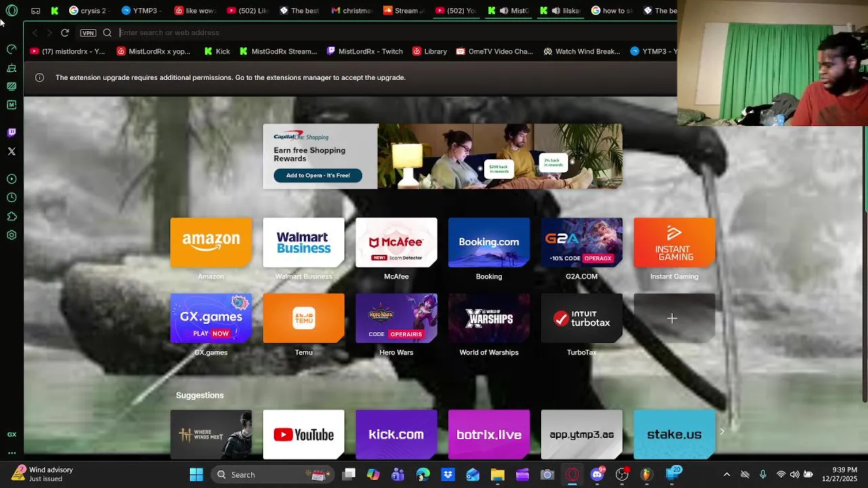Open 'MistLordRx - Twitch' bookmark
Viewport: 868px width, 488px height.
pos(365,52)
